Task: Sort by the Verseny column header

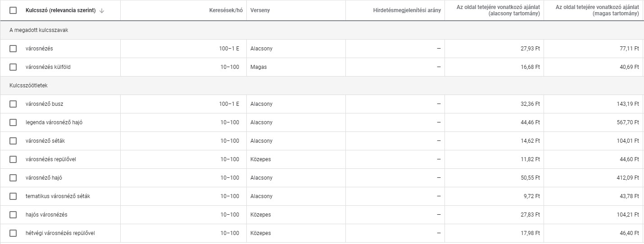Action: pos(260,10)
